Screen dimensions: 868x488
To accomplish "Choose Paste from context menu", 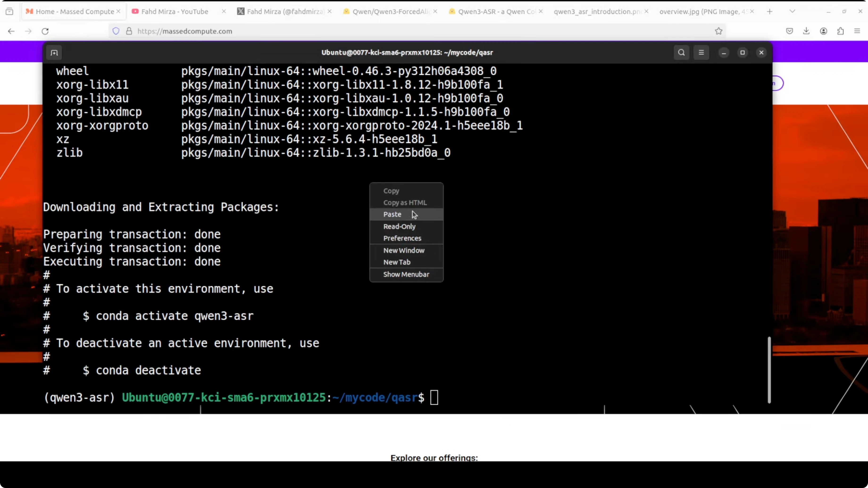I will (x=392, y=214).
